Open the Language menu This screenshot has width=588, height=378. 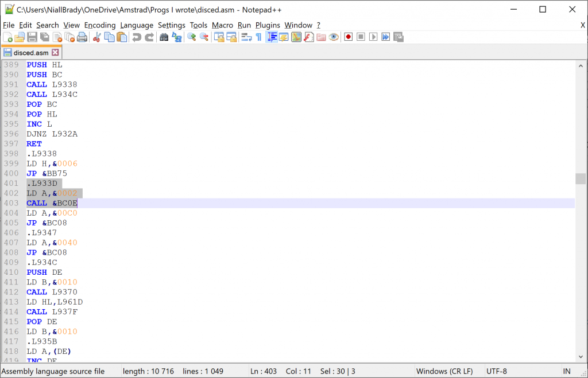tap(137, 25)
